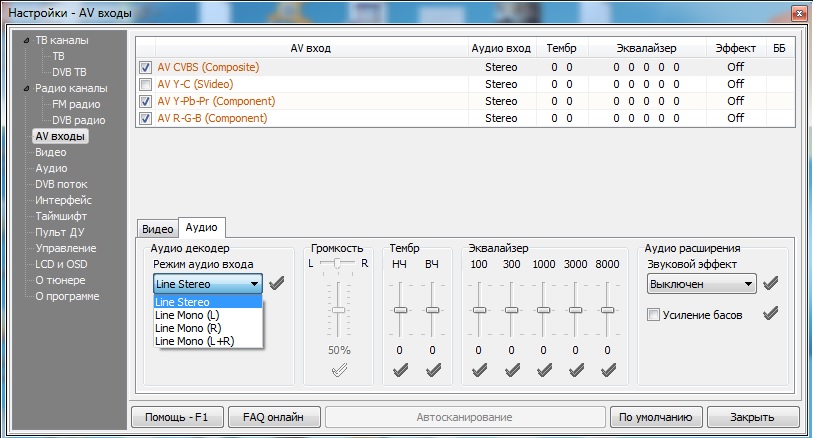This screenshot has width=813, height=438.
Task: Click checkmark under 1000 Hz equalizer band
Action: (544, 371)
